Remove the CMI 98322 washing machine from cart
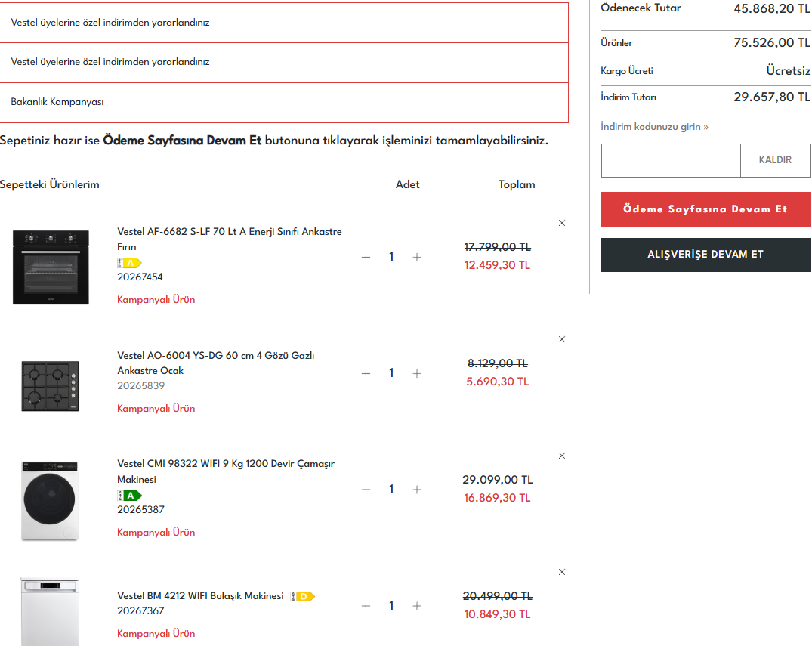The width and height of the screenshot is (812, 646). [562, 456]
